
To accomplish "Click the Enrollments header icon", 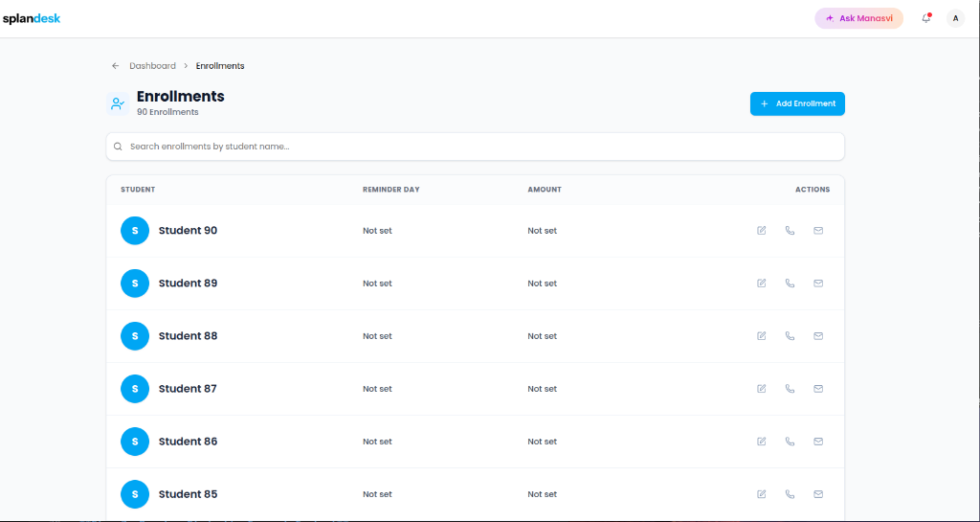I will click(x=118, y=103).
